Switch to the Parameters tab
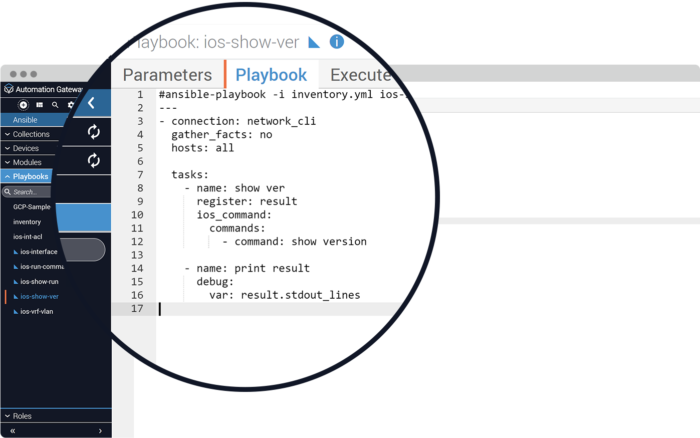Viewport: 700px width, 438px height. [x=167, y=75]
